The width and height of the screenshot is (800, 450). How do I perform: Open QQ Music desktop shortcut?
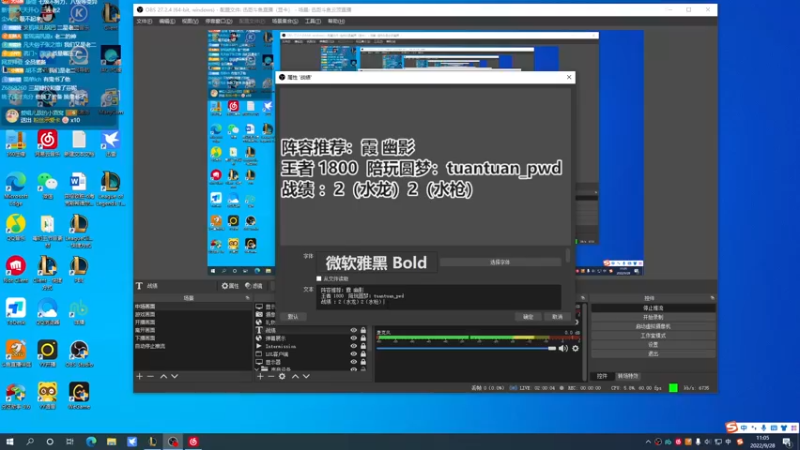(x=16, y=228)
